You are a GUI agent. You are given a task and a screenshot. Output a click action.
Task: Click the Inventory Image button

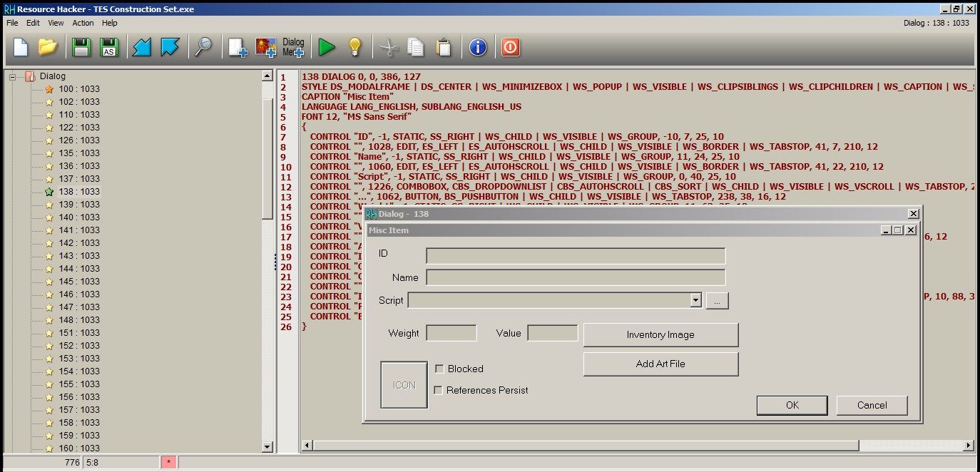pos(660,334)
